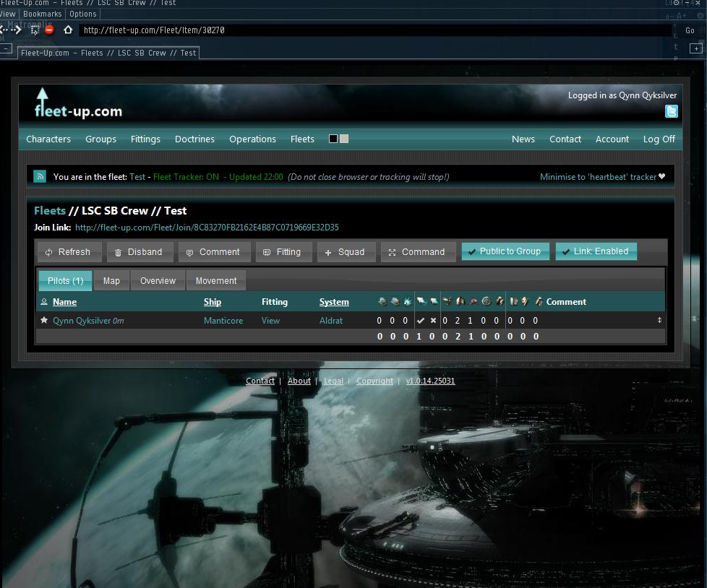Open the Operations nav link
The height and width of the screenshot is (588, 707).
pyautogui.click(x=252, y=139)
